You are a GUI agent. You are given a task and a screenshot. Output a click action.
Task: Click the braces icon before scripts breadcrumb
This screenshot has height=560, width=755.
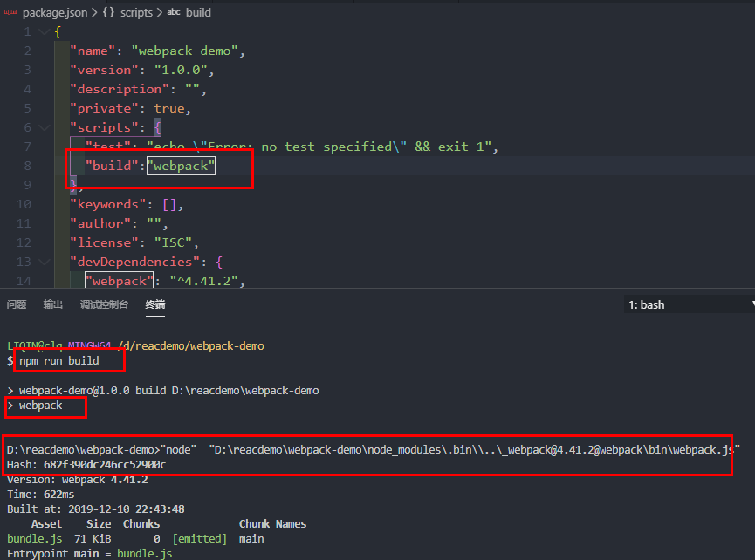[x=108, y=12]
